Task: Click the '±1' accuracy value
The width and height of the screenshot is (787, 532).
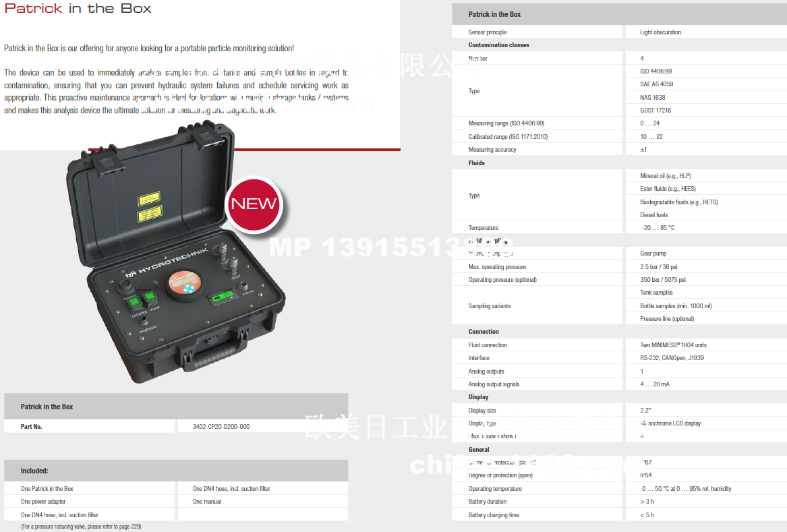Action: (x=643, y=150)
